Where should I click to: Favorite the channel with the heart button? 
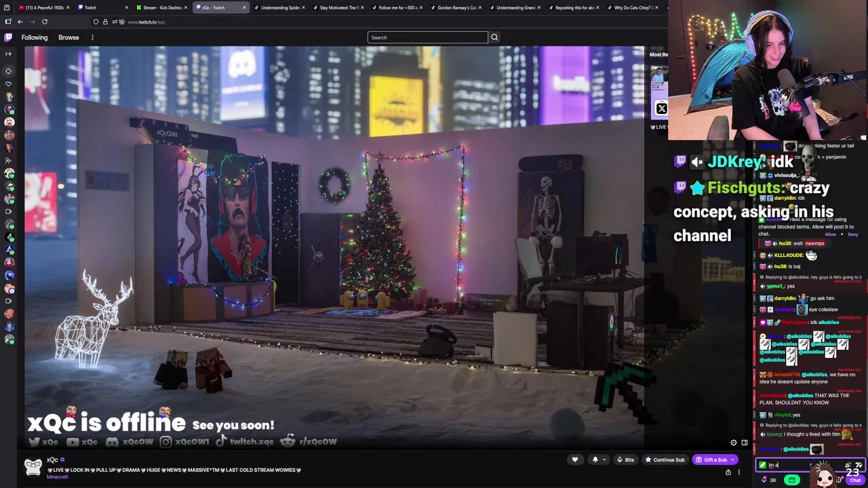tap(575, 460)
